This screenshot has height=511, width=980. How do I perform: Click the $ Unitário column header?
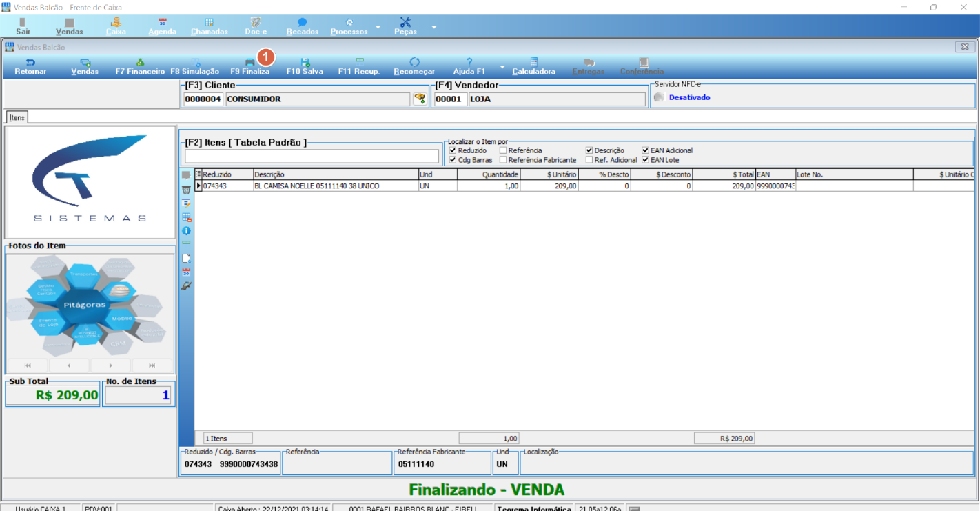(549, 174)
